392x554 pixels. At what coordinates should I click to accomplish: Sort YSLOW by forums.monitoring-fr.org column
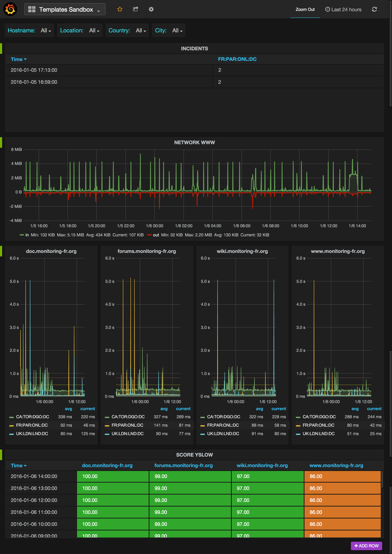coord(184,465)
